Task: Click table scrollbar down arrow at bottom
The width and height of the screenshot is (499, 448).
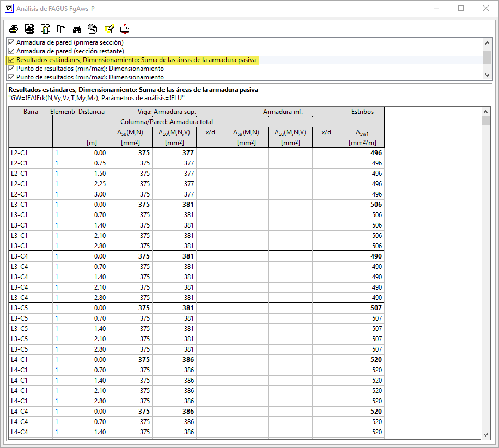Action: point(485,434)
